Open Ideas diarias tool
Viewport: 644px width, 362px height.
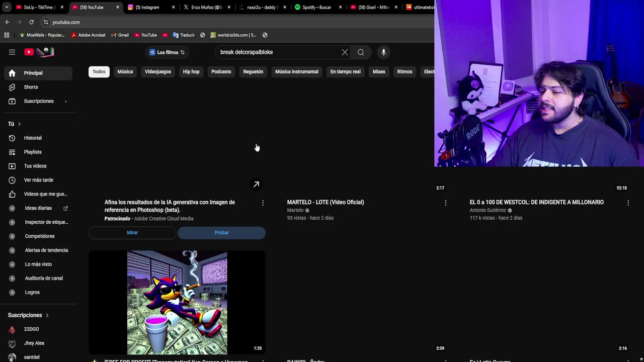click(38, 208)
